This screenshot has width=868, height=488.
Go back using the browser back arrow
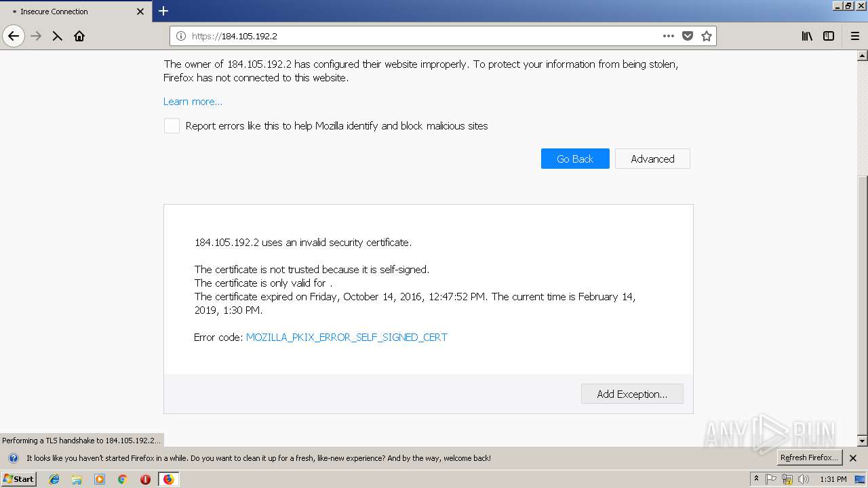(14, 36)
